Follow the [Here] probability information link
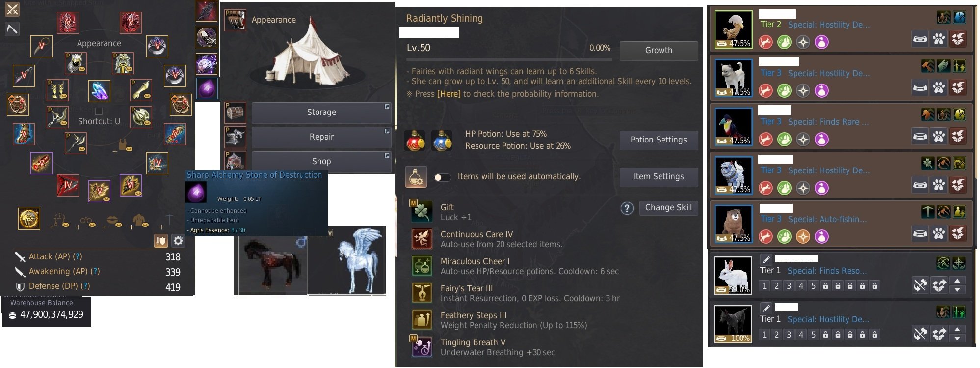The width and height of the screenshot is (980, 368). [449, 94]
